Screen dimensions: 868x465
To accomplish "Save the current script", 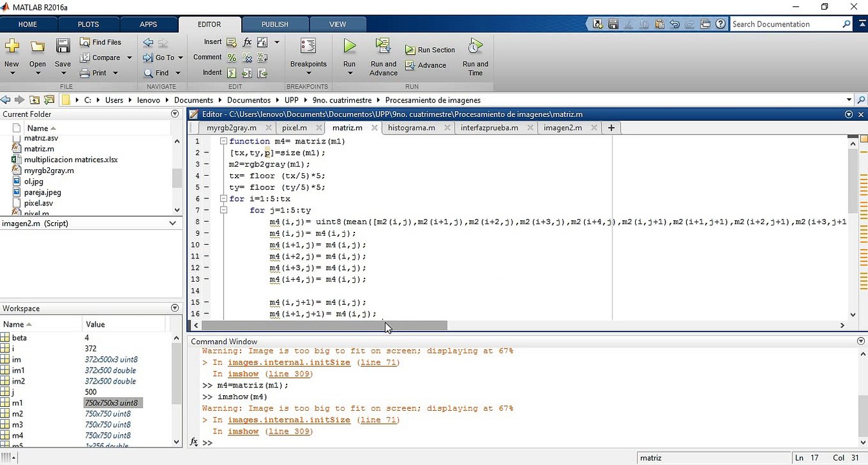I will click(x=63, y=46).
